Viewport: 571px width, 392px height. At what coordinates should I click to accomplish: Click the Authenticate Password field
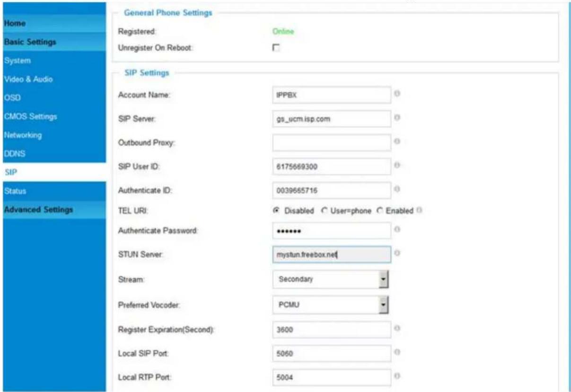click(332, 231)
